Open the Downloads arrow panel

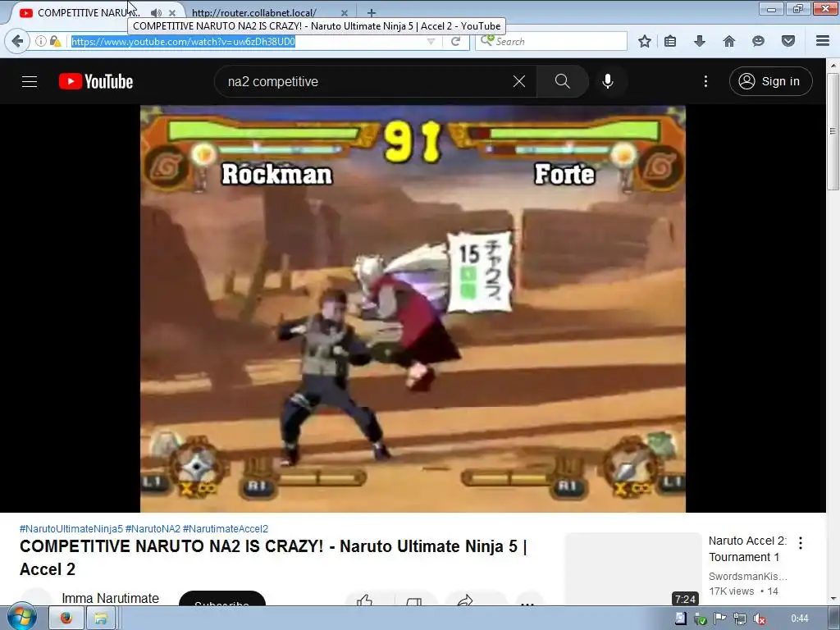[x=700, y=41]
